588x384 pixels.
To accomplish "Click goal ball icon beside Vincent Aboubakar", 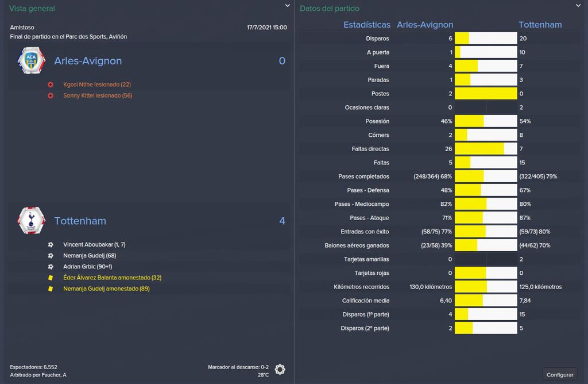I will coord(51,245).
